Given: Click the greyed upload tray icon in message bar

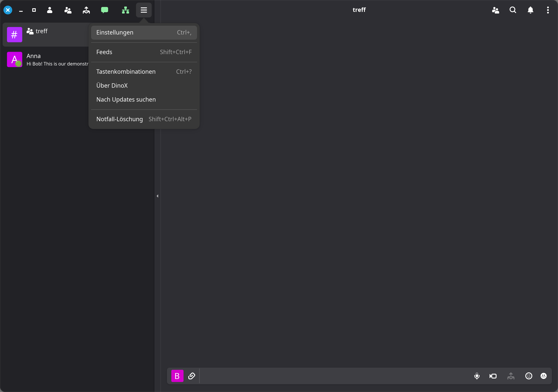Looking at the screenshot, I should pos(511,376).
